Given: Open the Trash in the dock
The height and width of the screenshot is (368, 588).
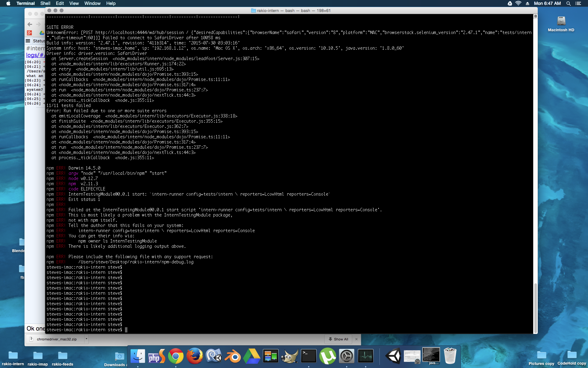Looking at the screenshot, I should coord(450,356).
